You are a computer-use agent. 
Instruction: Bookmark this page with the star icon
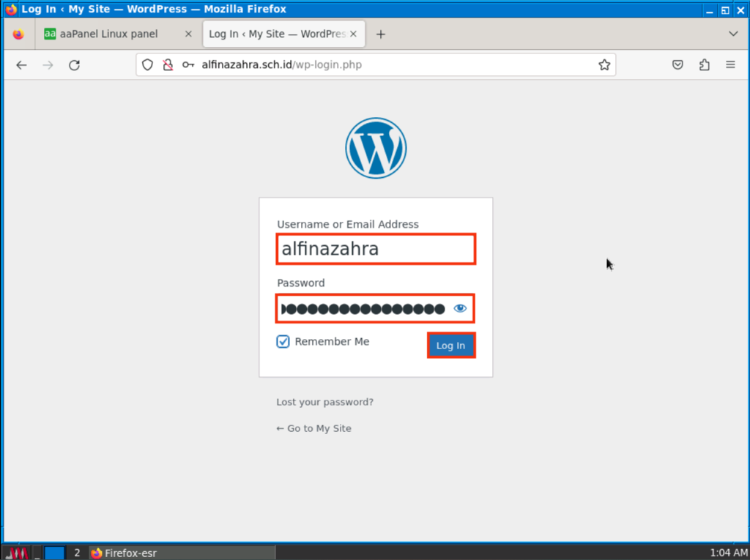[604, 65]
